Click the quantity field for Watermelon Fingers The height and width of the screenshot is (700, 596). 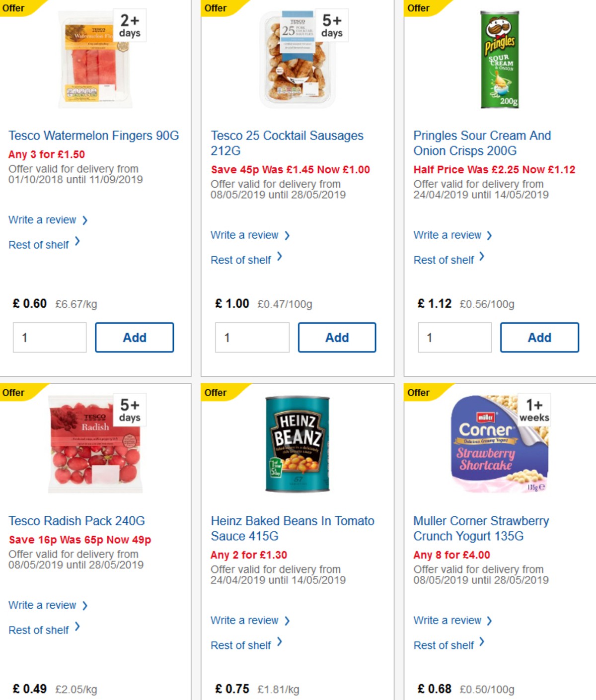[x=49, y=337]
